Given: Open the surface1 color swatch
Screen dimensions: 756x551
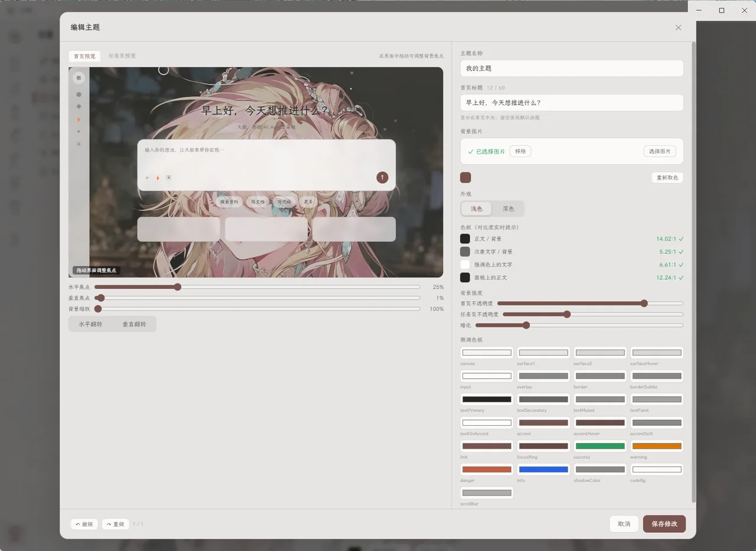Looking at the screenshot, I should [543, 353].
